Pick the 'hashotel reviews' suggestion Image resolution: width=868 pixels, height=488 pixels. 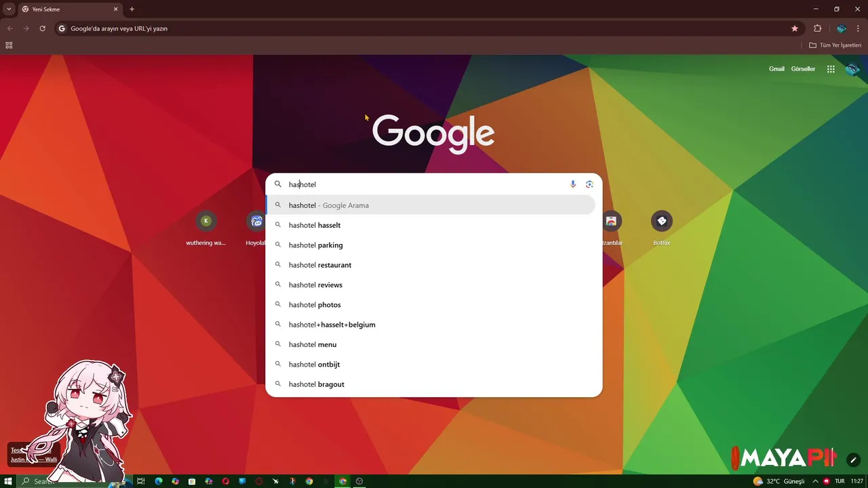431,285
